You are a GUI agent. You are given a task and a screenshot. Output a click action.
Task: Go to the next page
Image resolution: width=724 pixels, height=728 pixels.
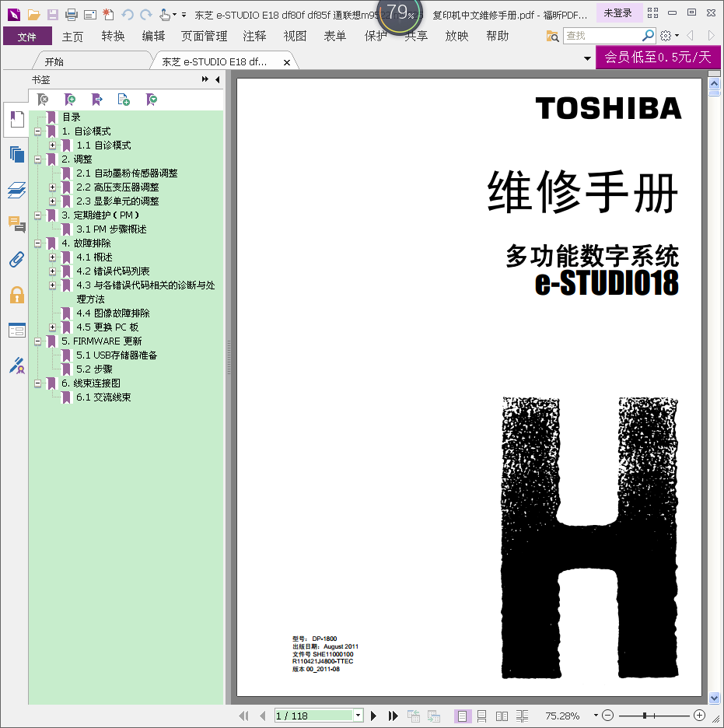point(373,716)
